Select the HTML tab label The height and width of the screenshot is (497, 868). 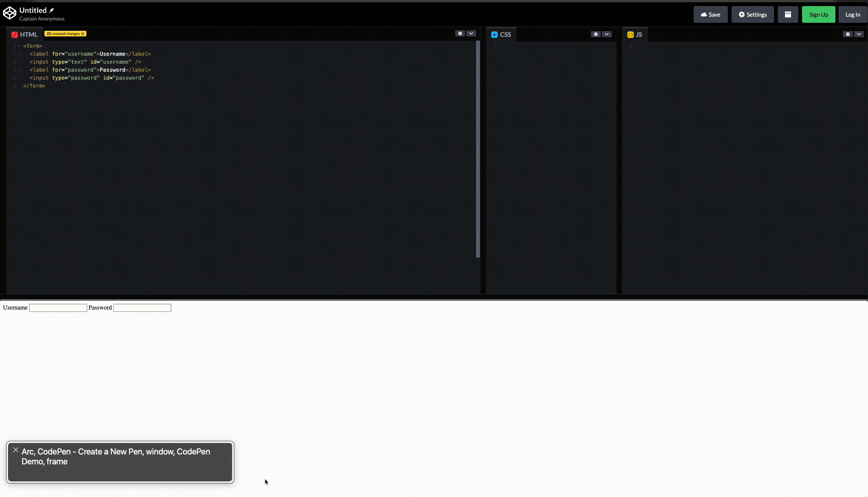point(28,34)
